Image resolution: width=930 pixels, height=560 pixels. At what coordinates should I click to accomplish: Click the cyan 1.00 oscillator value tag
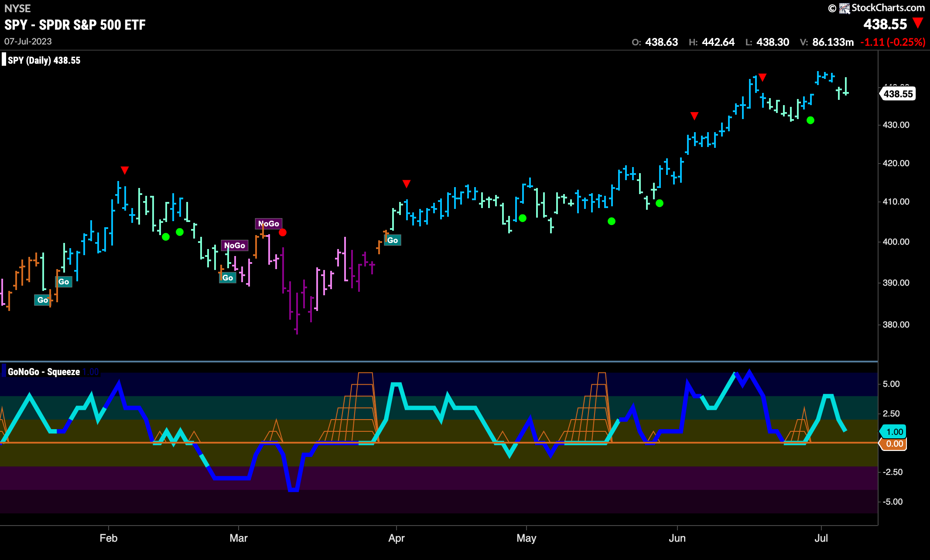pos(894,432)
